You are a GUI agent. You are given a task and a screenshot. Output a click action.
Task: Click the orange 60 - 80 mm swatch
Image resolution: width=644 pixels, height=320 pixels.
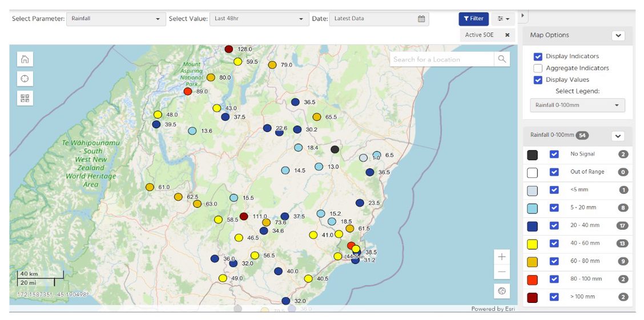click(x=532, y=261)
